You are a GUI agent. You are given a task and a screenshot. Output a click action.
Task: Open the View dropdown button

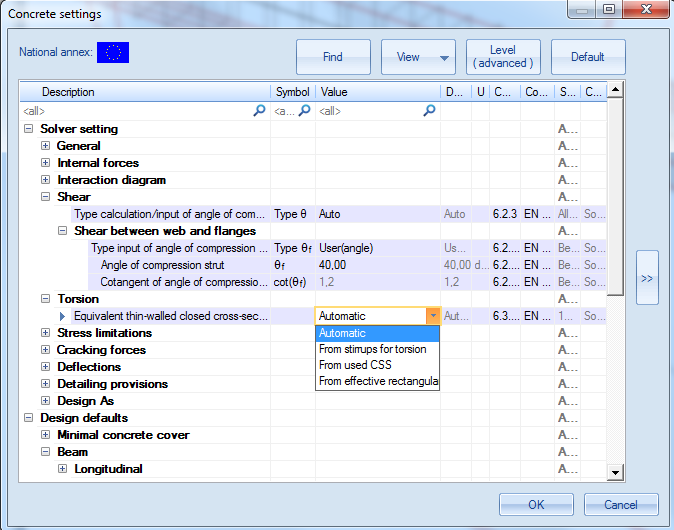[x=418, y=57]
